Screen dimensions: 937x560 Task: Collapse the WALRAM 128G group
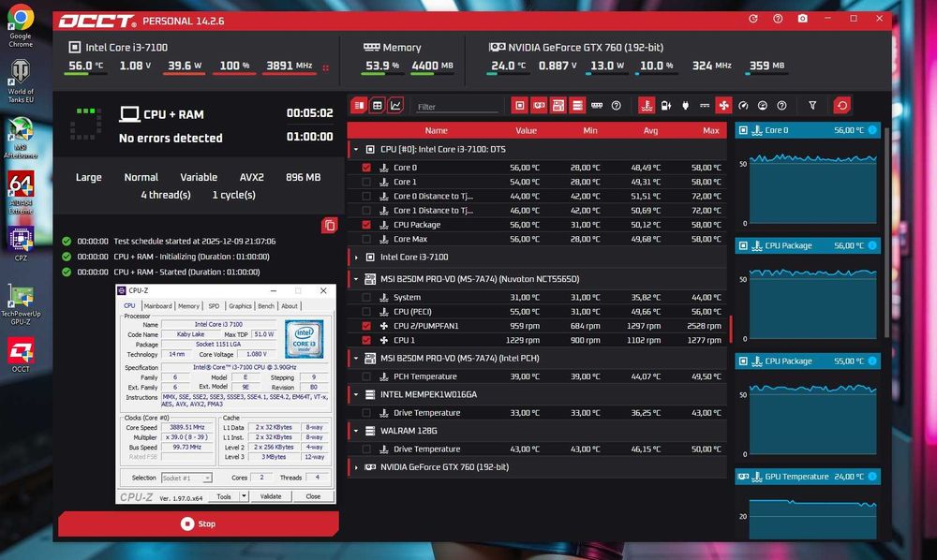[x=356, y=431]
